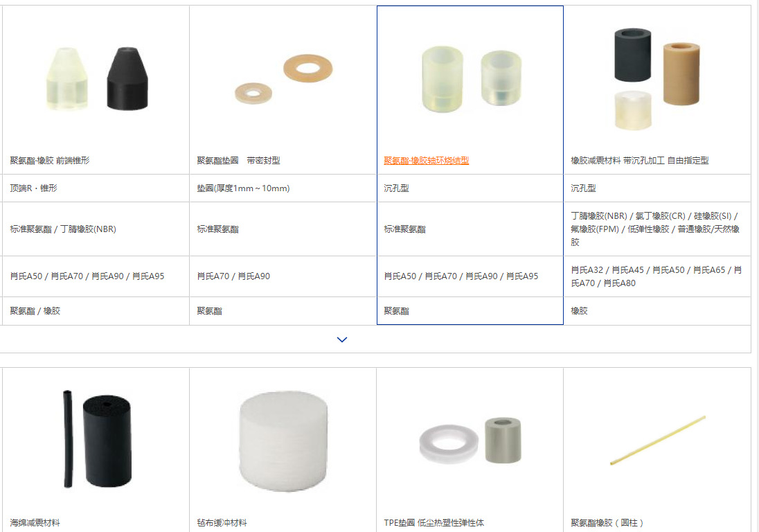
Task: Open the TPE washer and gray spacer image
Action: [471, 440]
